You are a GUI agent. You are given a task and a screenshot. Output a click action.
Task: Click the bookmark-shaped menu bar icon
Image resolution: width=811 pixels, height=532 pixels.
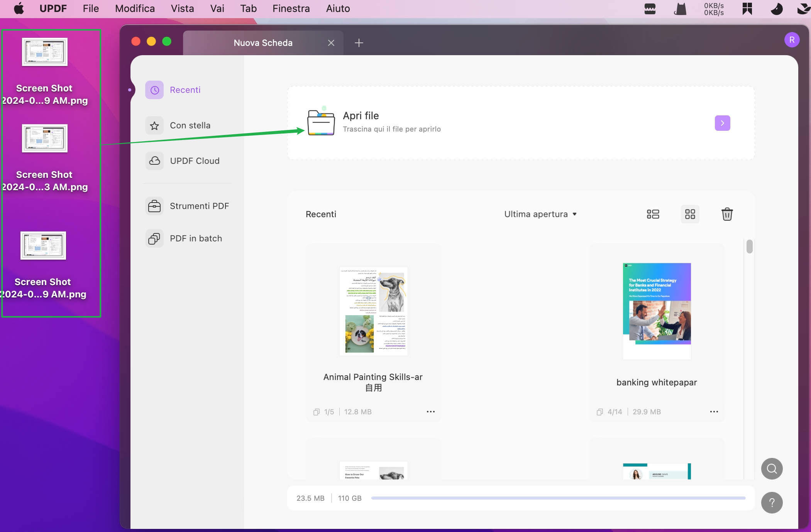click(x=747, y=9)
